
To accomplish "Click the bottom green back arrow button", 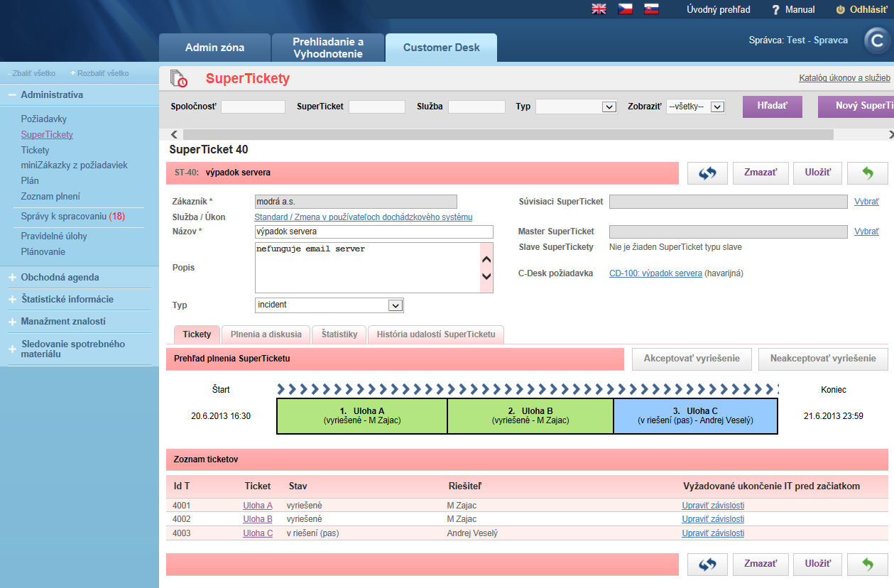I will (x=868, y=564).
